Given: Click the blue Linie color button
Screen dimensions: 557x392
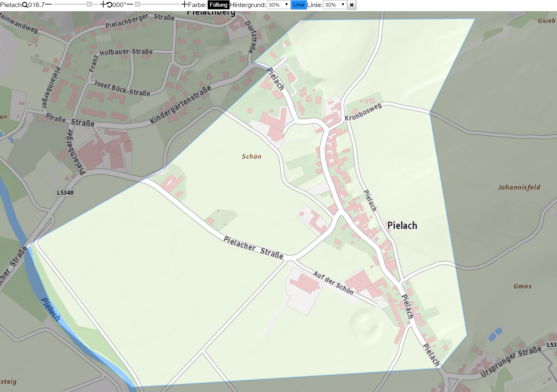Looking at the screenshot, I should coord(299,5).
